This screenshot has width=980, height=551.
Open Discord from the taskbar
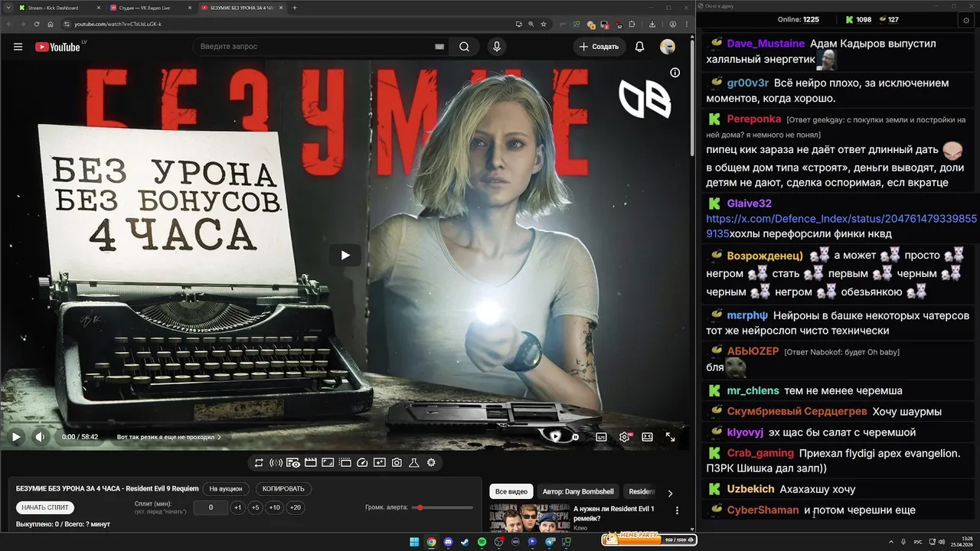(448, 542)
